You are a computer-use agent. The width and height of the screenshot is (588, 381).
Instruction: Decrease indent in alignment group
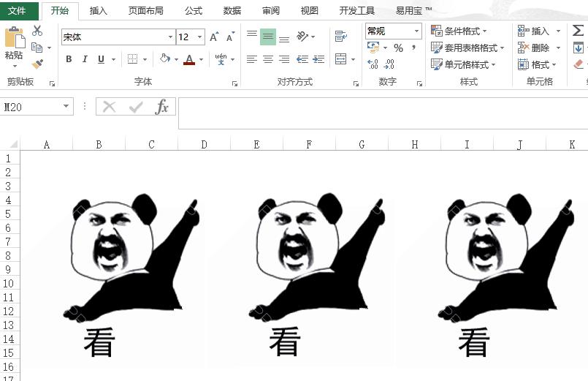(302, 59)
